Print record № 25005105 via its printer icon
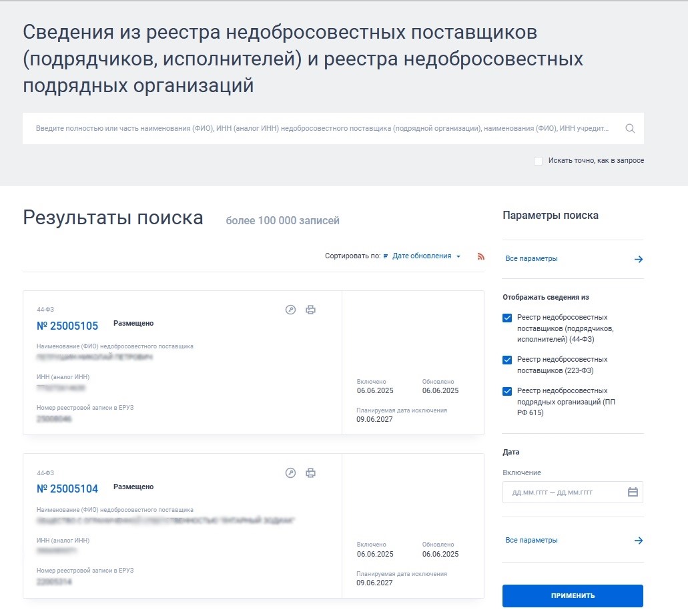Screen dimensions: 688x616 pyautogui.click(x=310, y=309)
